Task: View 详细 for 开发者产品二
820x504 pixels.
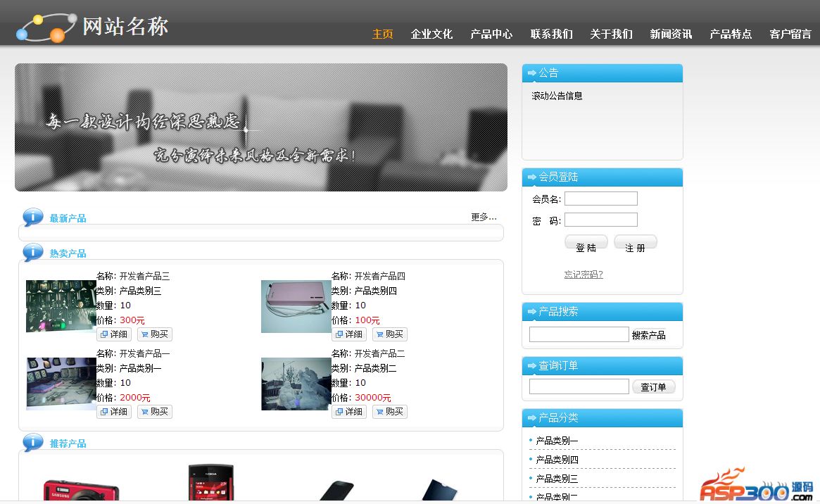Action: [x=349, y=412]
